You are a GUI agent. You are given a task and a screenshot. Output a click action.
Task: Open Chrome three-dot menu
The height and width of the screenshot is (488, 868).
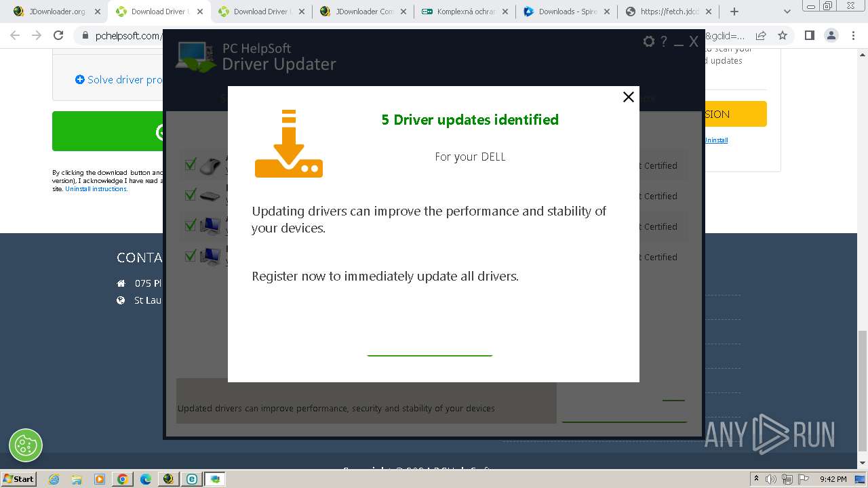tap(852, 35)
